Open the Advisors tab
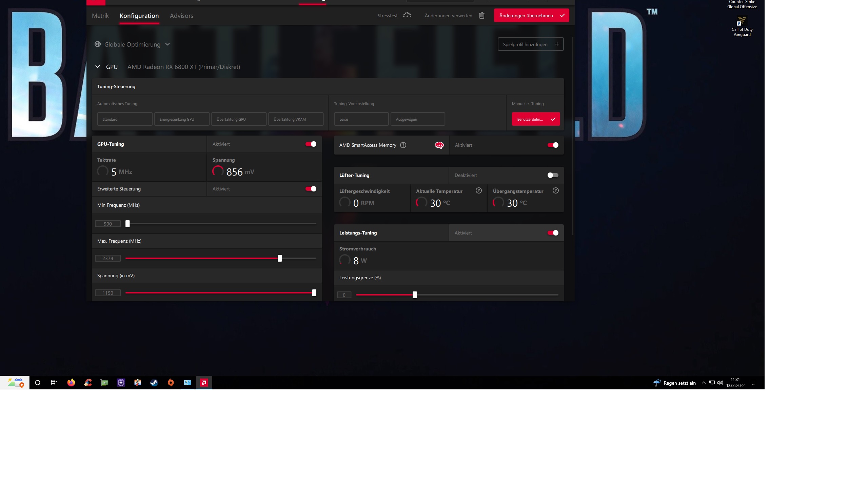This screenshot has width=868, height=488. [181, 16]
